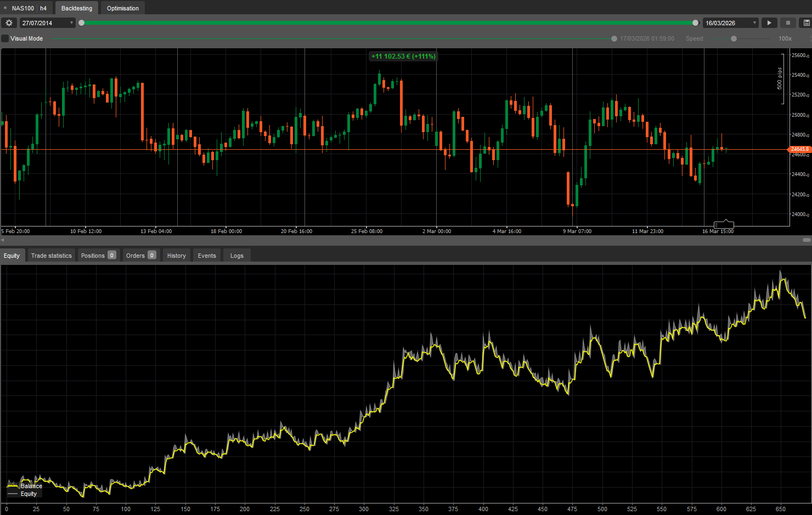812x515 pixels.
Task: Open the 16/03/2026 end date dropdown
Action: [x=754, y=22]
